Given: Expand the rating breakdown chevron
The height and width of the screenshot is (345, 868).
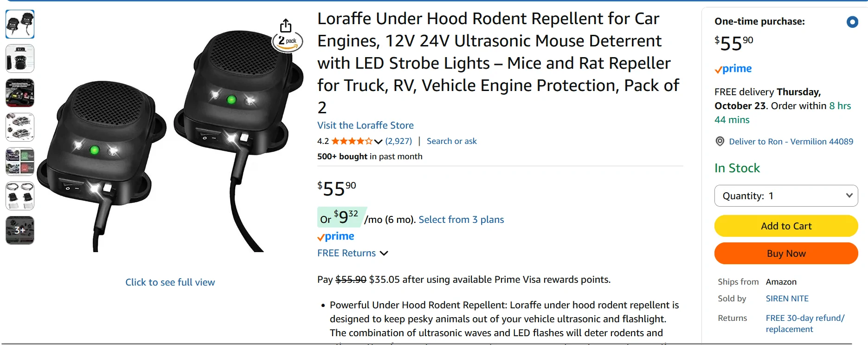Looking at the screenshot, I should click(x=378, y=142).
